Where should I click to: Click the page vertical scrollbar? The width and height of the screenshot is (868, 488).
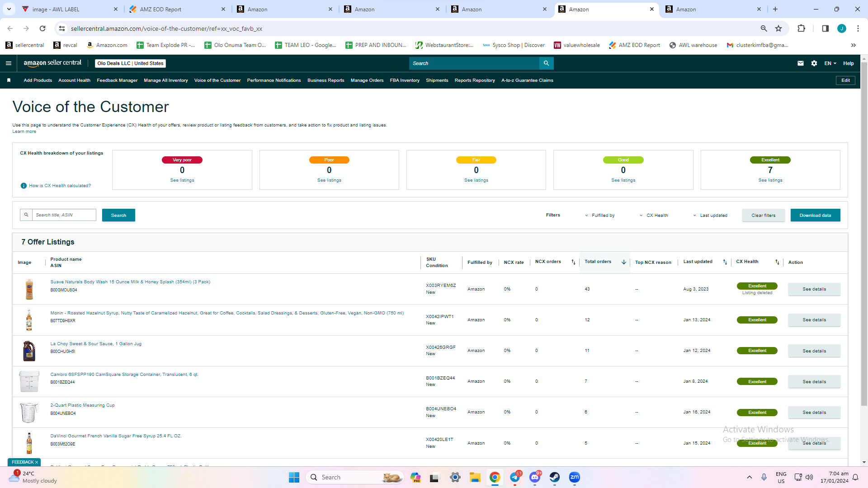coord(864,235)
